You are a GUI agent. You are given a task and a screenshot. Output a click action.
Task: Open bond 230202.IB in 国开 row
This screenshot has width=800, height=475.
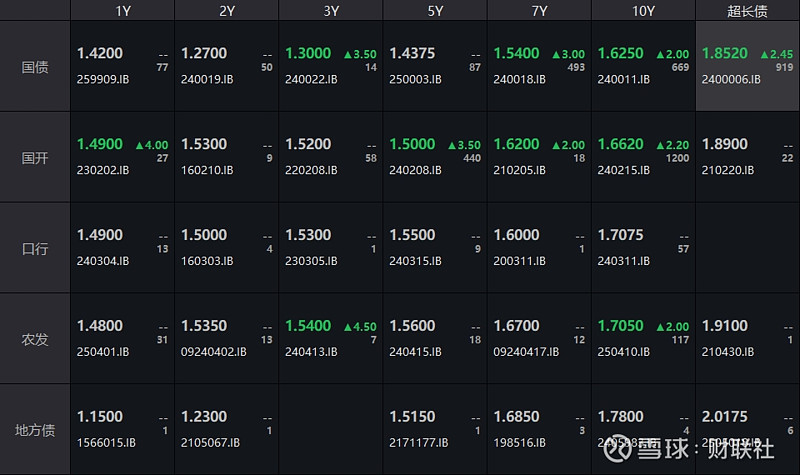[103, 170]
